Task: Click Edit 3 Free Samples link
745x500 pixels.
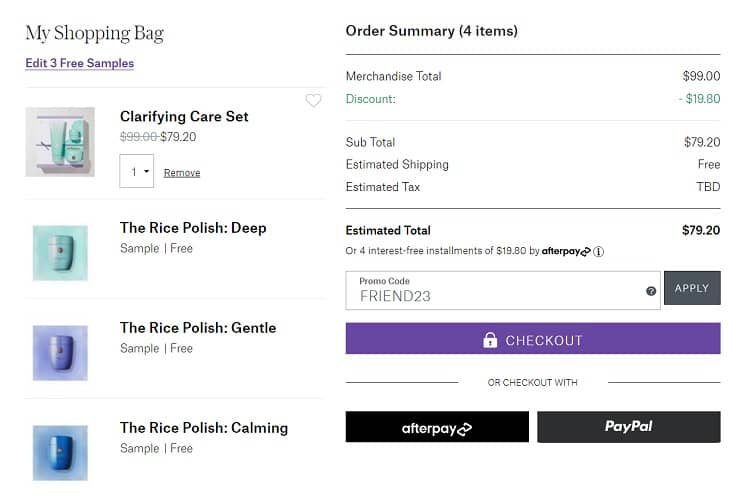Action: point(80,63)
